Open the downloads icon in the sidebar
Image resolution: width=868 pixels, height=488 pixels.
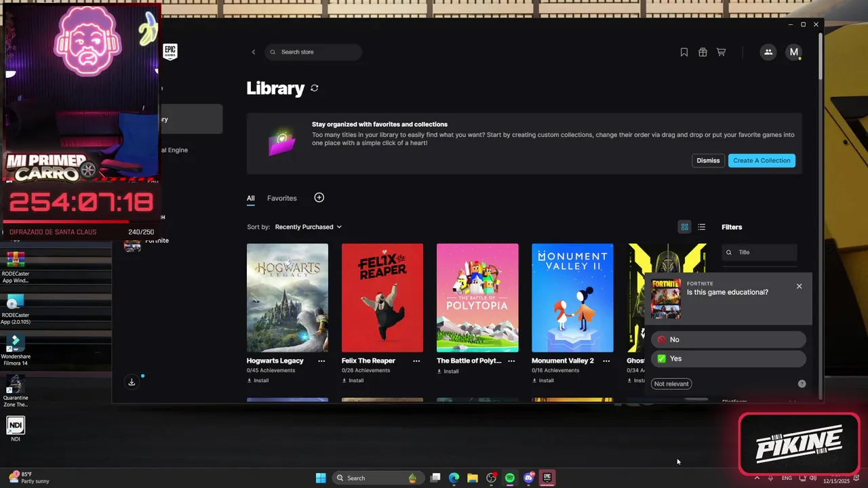[x=132, y=382]
